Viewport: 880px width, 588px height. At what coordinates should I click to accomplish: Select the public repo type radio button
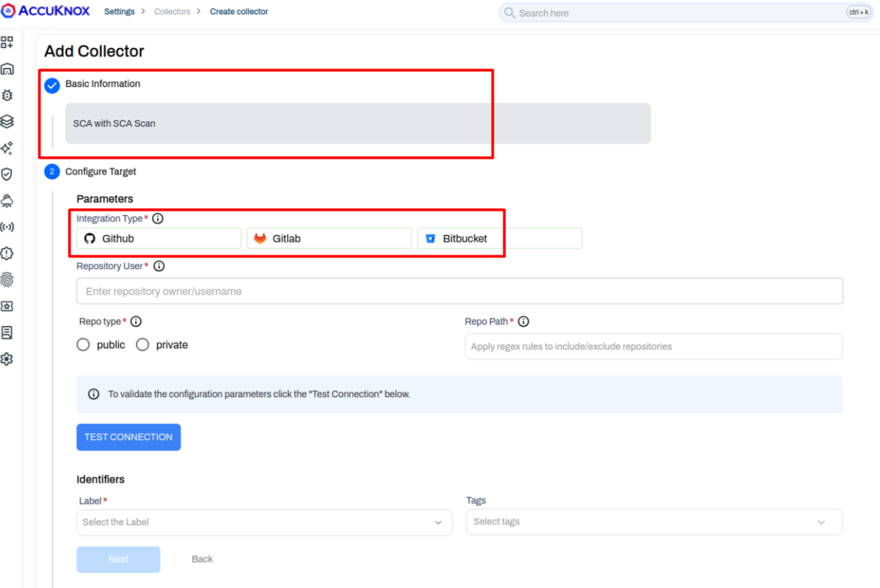point(84,345)
